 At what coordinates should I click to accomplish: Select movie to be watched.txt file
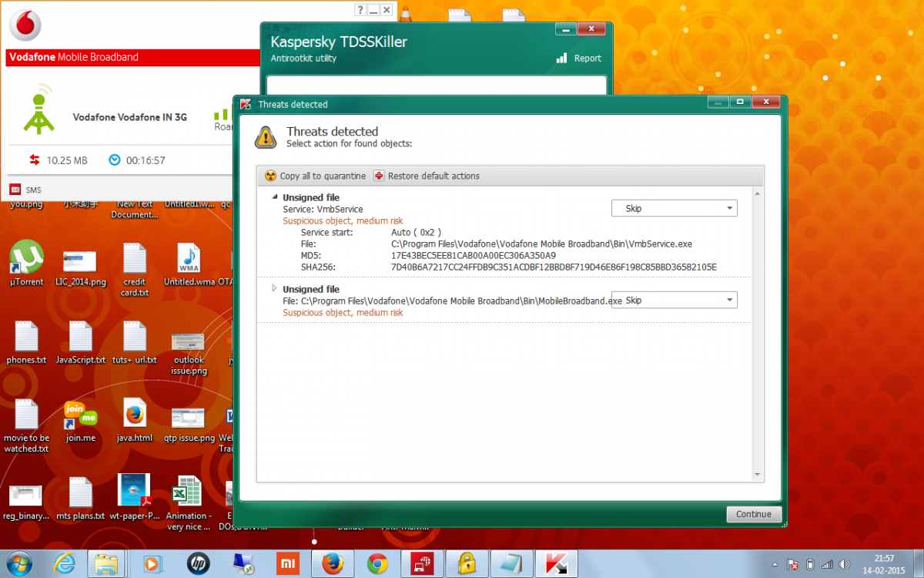click(x=26, y=426)
